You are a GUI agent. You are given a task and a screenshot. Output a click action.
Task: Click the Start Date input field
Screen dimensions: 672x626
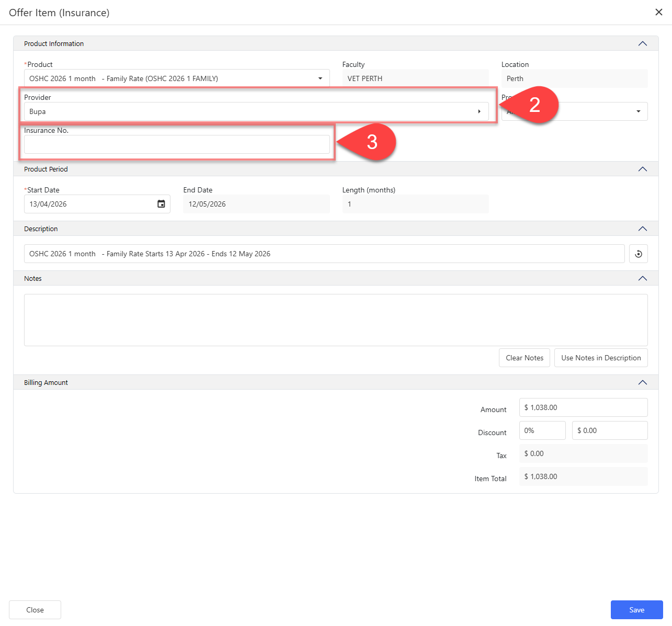coord(89,204)
